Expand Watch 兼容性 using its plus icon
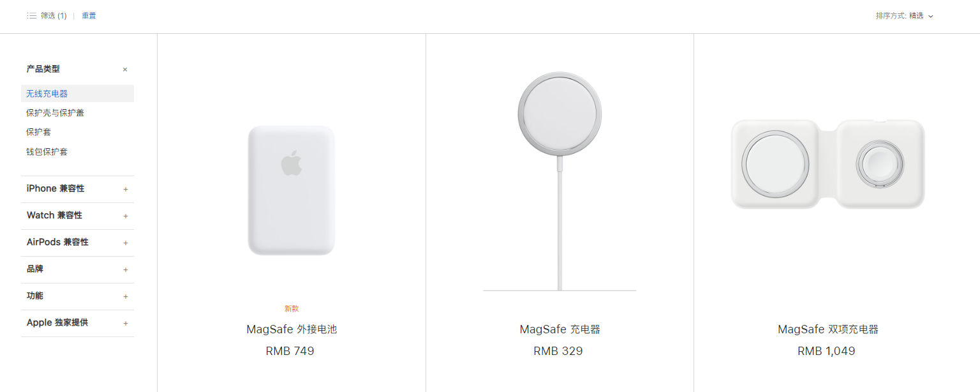 tap(126, 216)
